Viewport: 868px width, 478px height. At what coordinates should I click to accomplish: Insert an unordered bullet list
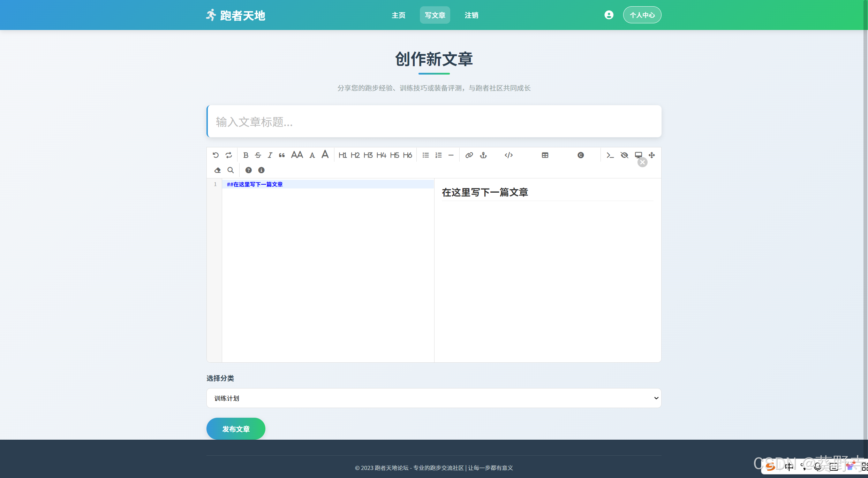click(x=425, y=155)
